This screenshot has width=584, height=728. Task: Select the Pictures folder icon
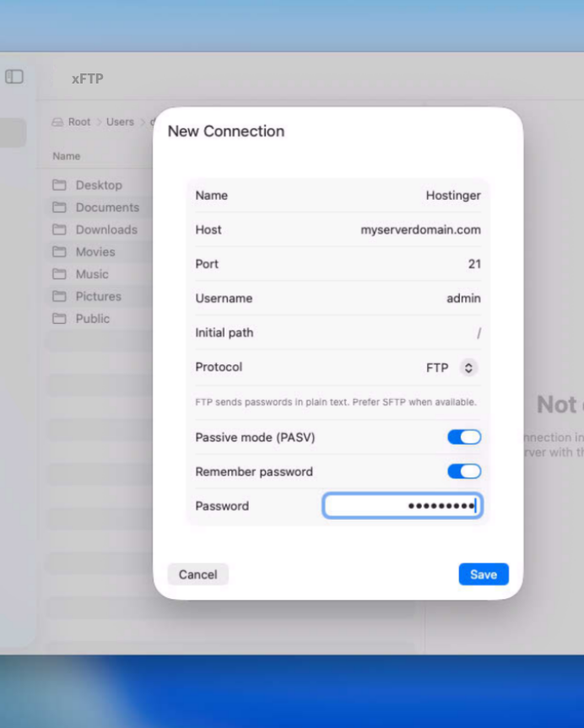click(59, 297)
